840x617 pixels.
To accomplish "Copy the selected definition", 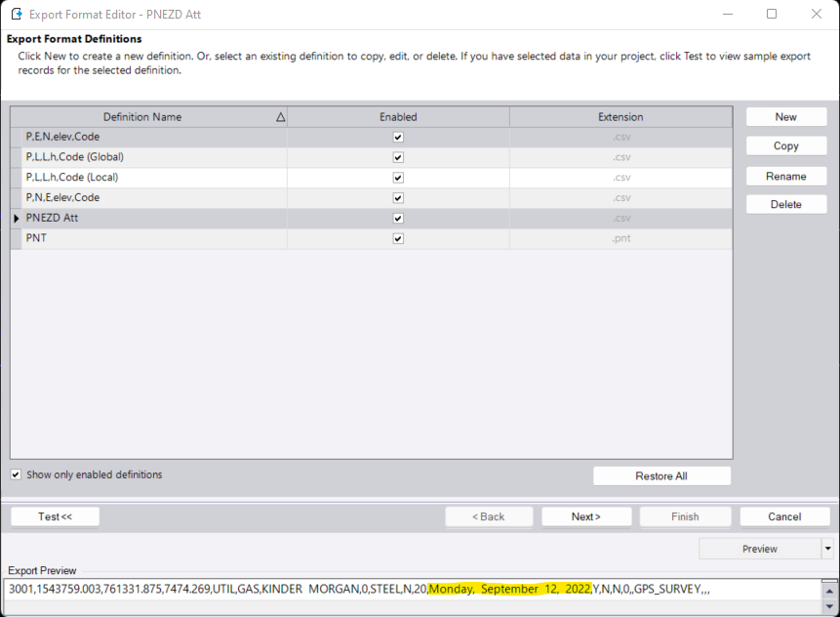I will tap(785, 144).
